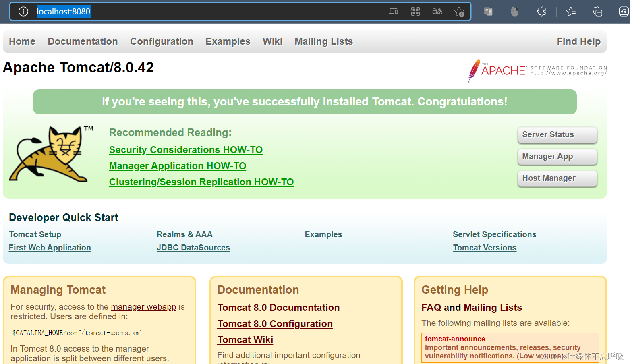Viewport: 630px width, 364px height.
Task: Open the Wiki nav item
Action: point(272,41)
